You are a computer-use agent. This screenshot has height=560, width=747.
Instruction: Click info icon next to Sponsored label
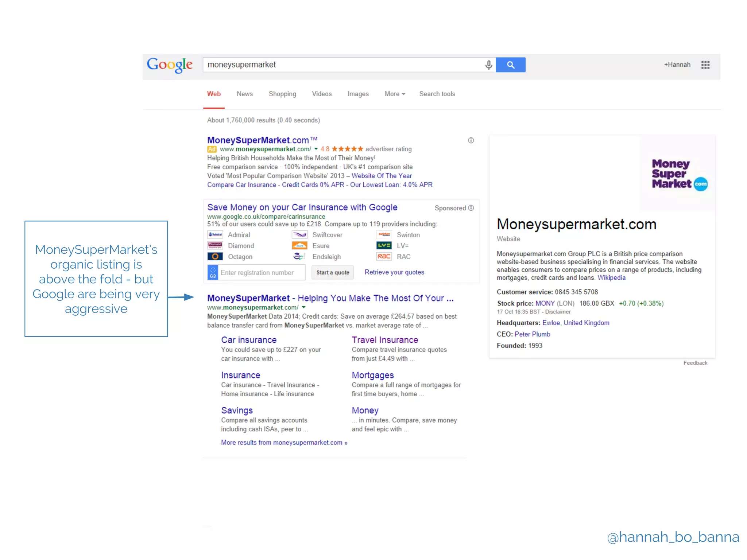[471, 208]
